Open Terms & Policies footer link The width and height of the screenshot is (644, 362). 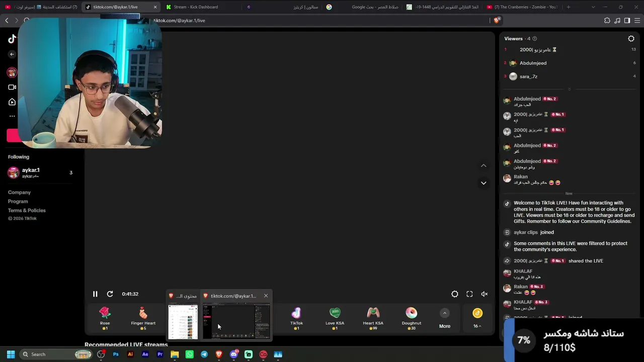coord(27,211)
